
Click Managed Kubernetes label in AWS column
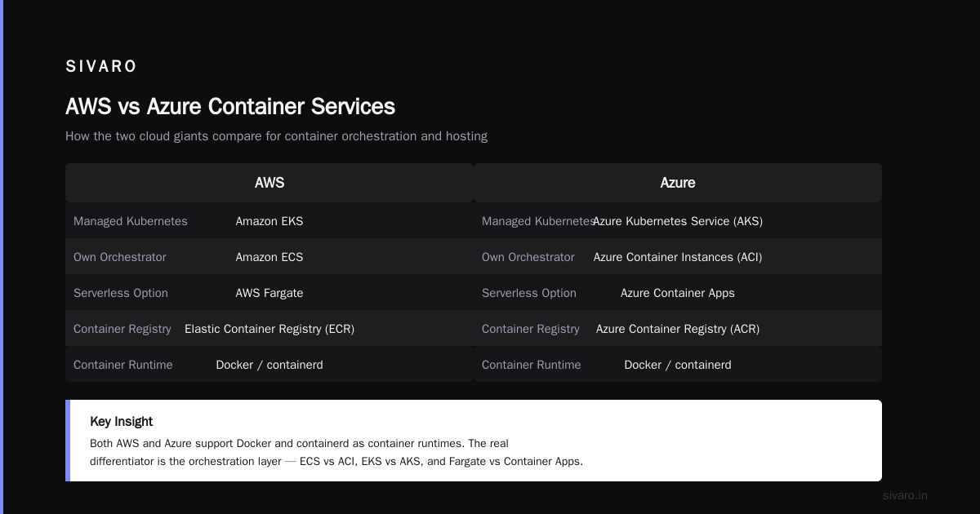tap(131, 221)
